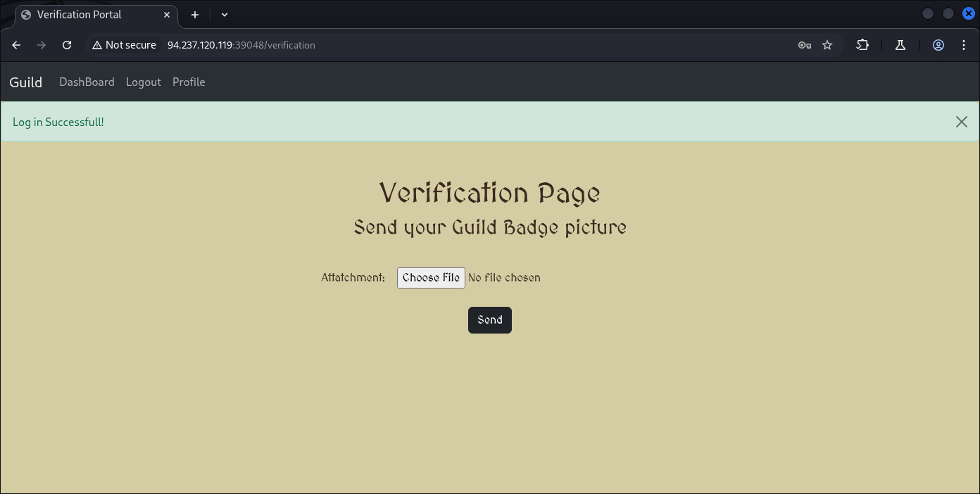Viewport: 980px width, 494px height.
Task: Click Logout in the navbar
Action: coord(144,82)
